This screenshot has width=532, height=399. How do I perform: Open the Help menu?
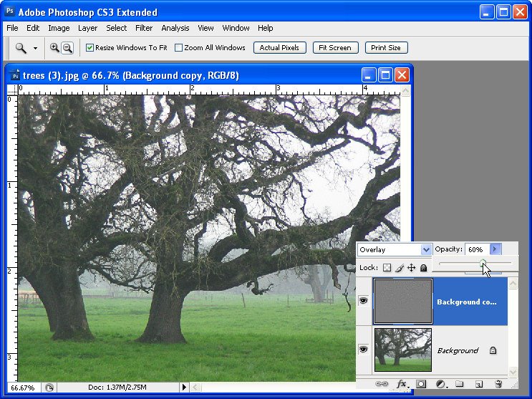[266, 28]
